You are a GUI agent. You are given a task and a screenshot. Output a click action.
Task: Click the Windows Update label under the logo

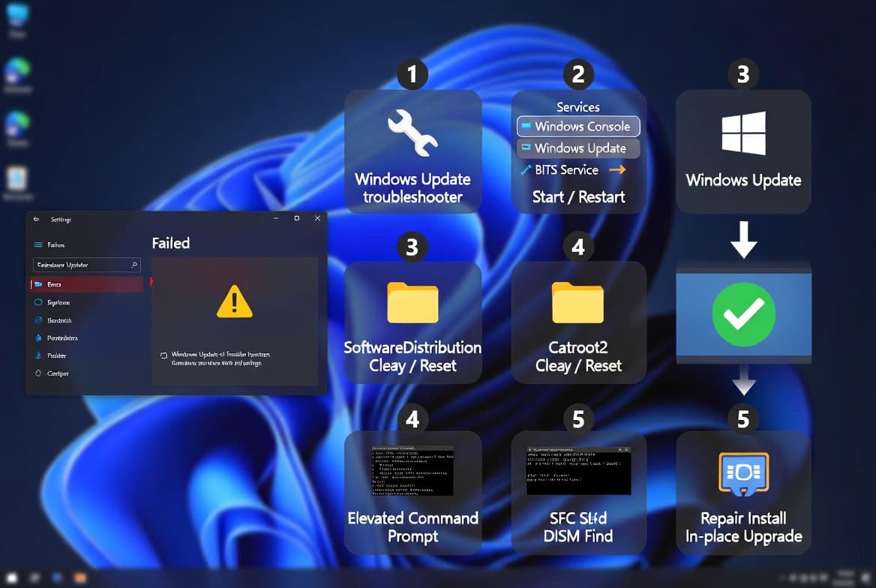click(743, 180)
